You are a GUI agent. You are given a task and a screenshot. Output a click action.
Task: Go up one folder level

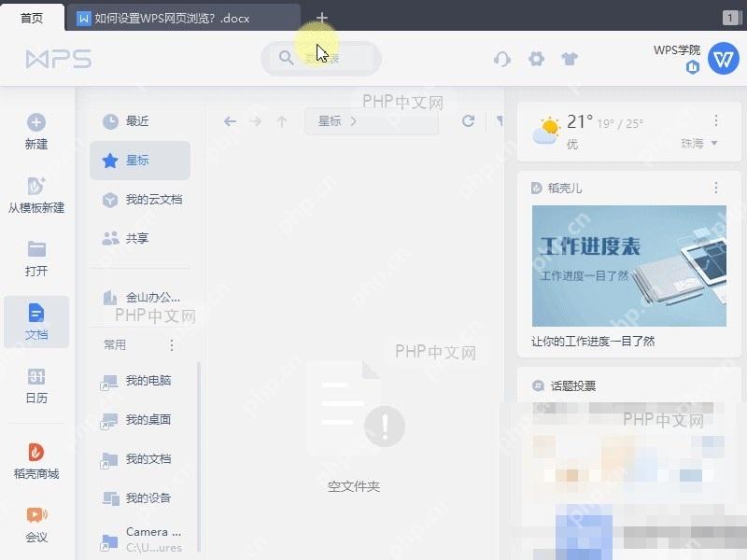point(282,121)
